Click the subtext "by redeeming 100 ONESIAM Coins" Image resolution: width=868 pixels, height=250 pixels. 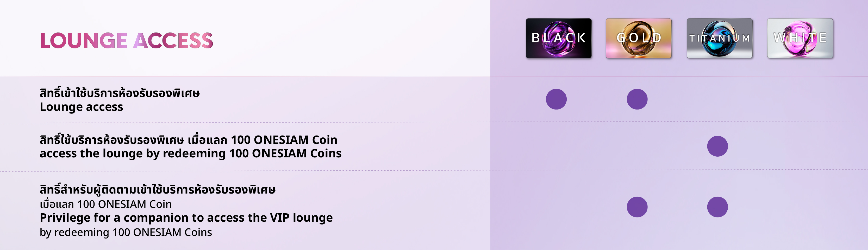126,232
